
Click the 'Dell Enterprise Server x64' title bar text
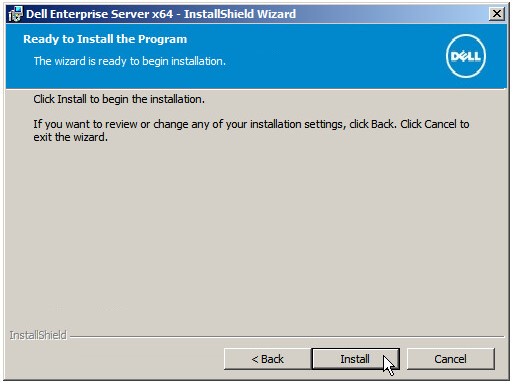(100, 14)
